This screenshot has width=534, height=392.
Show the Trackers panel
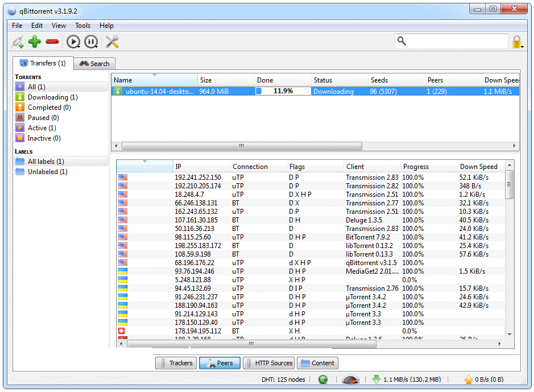[176, 363]
